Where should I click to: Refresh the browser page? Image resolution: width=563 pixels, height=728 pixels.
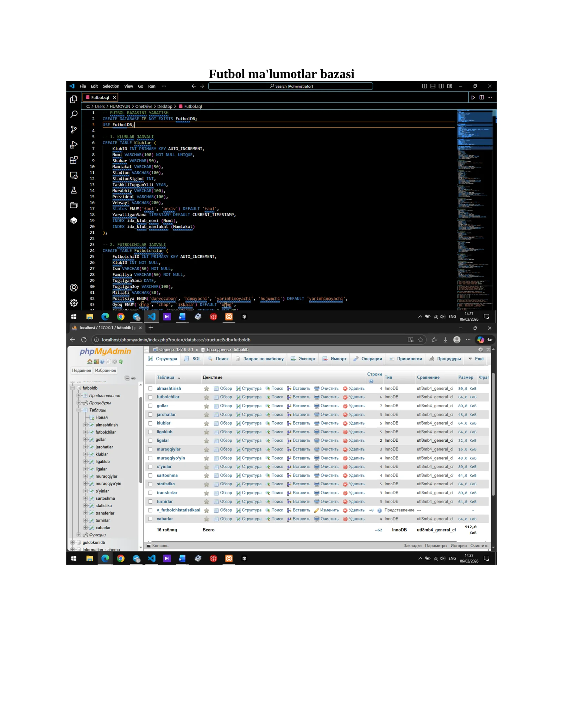(x=84, y=340)
